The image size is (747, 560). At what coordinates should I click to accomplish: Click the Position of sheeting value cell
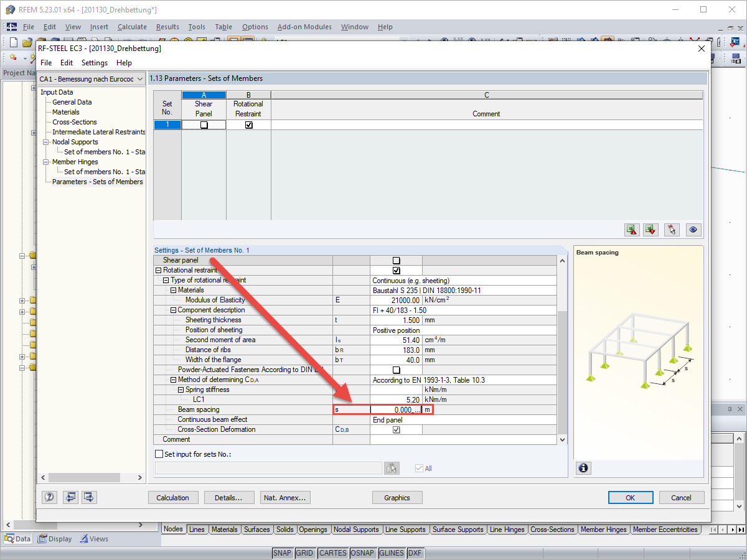[x=463, y=330]
